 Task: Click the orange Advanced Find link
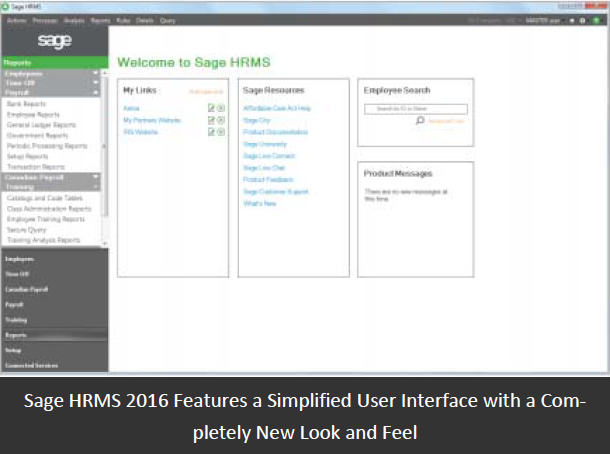click(446, 121)
